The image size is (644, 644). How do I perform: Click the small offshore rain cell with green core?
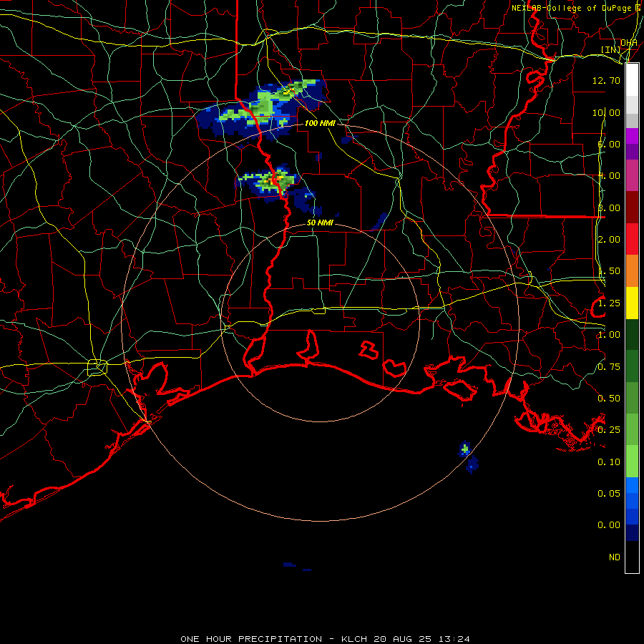click(464, 449)
